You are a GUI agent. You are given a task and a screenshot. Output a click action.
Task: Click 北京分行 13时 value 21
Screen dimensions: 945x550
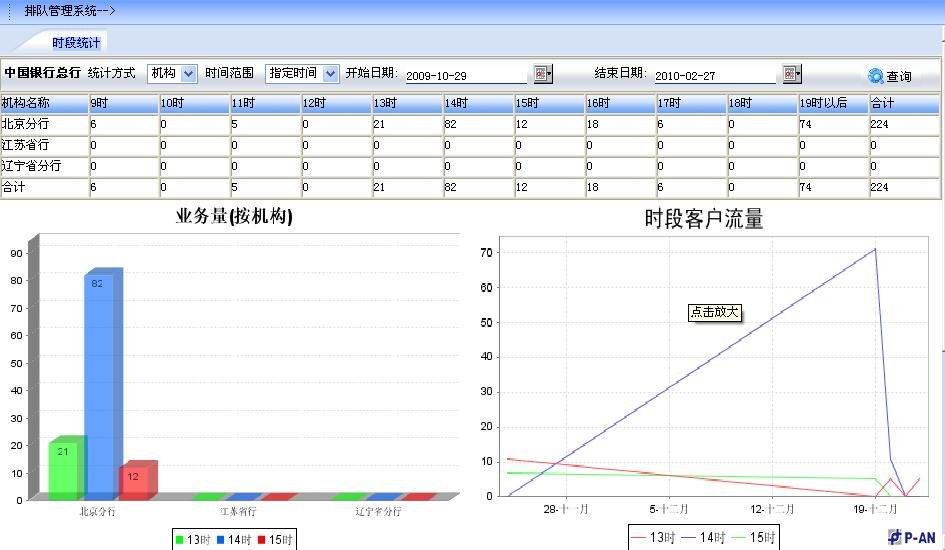379,124
